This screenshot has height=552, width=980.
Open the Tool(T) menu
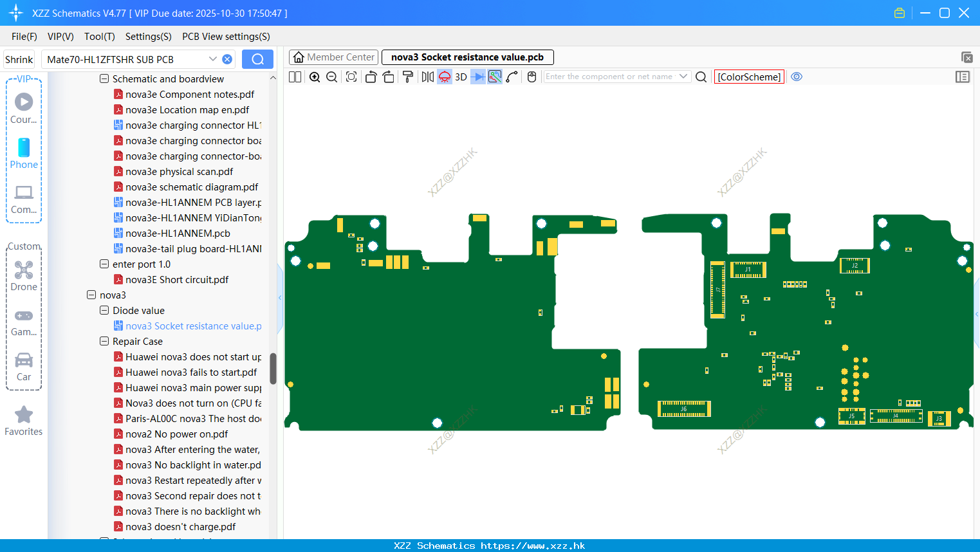(x=100, y=37)
